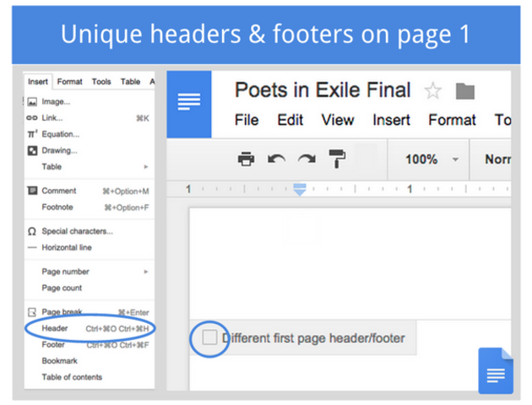Viewport: 532px width, 405px height.
Task: Click Table in the small menu bar
Action: (130, 82)
